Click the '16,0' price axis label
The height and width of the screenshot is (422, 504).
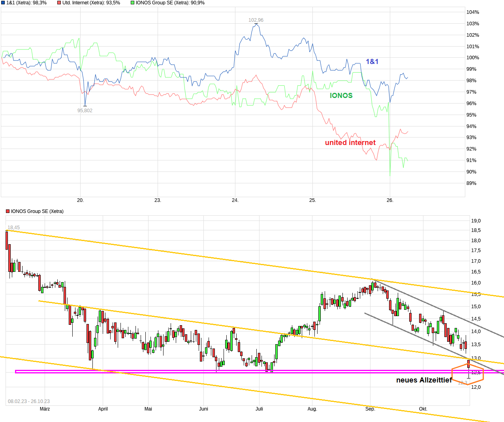[x=476, y=283]
